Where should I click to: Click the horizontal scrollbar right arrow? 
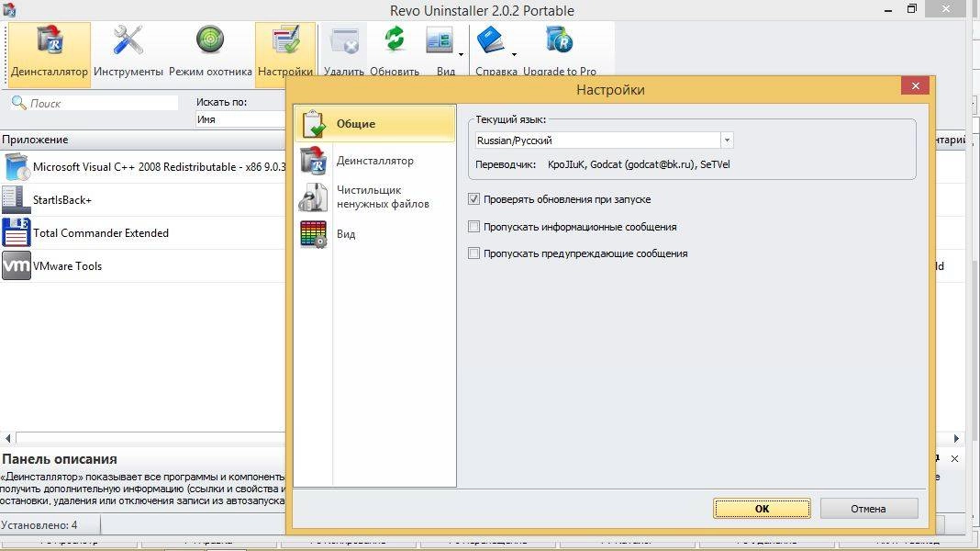(x=956, y=438)
